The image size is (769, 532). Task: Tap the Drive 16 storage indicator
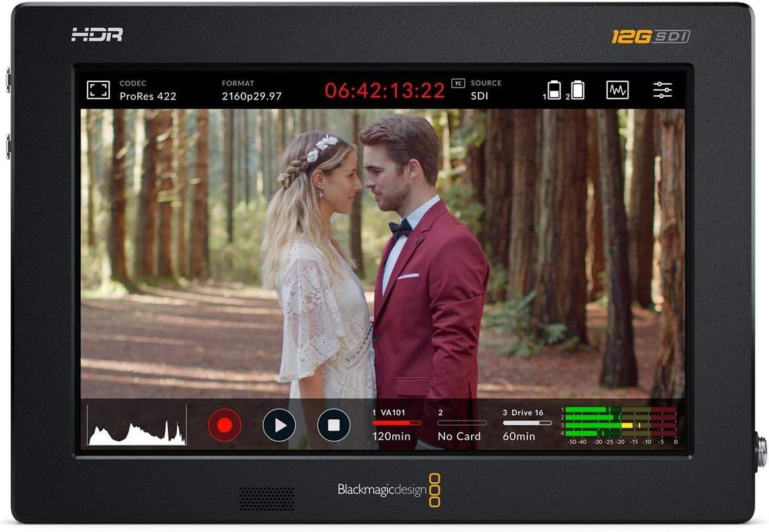[x=522, y=413]
